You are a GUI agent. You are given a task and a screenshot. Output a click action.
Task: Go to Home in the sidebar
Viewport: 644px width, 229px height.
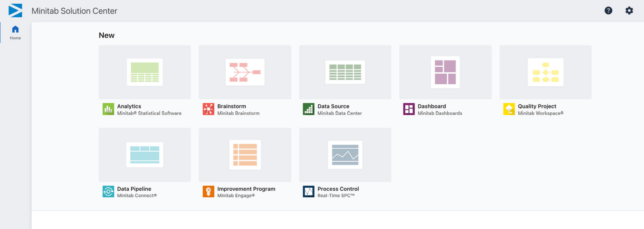pos(15,33)
